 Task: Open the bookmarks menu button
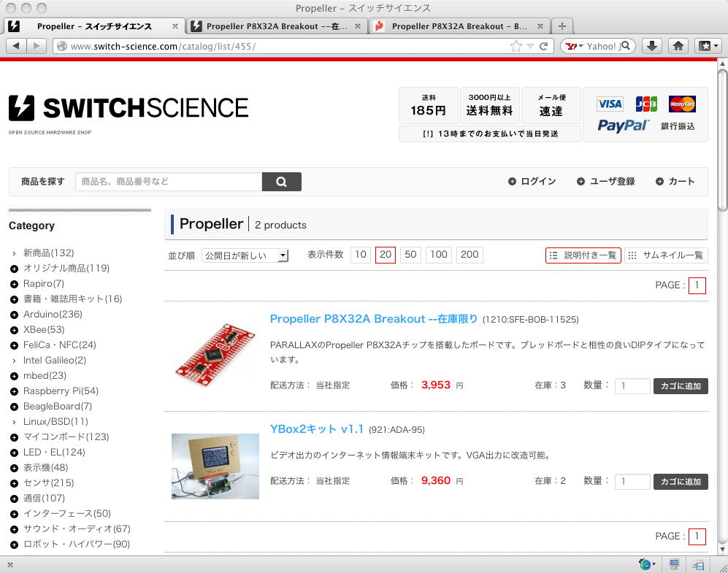point(708,46)
